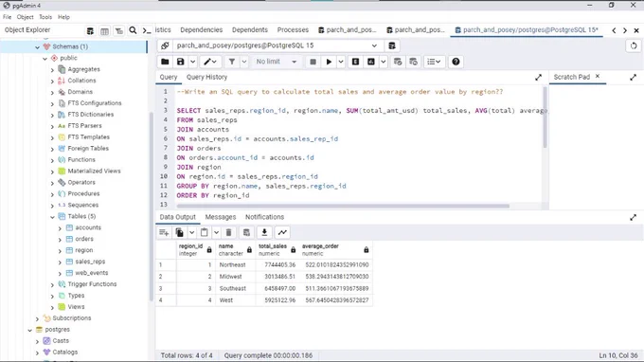644x362 pixels.
Task: Open the Macros list icon
Action: [x=434, y=62]
